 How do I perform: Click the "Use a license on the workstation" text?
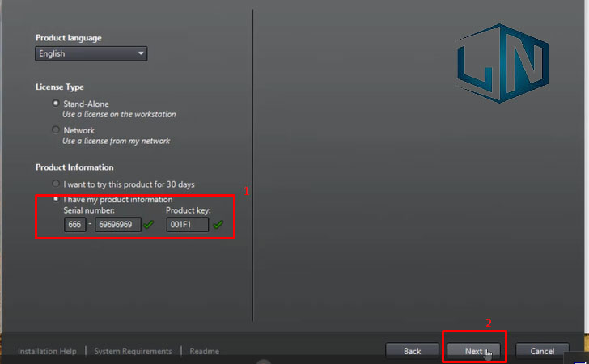(x=119, y=114)
